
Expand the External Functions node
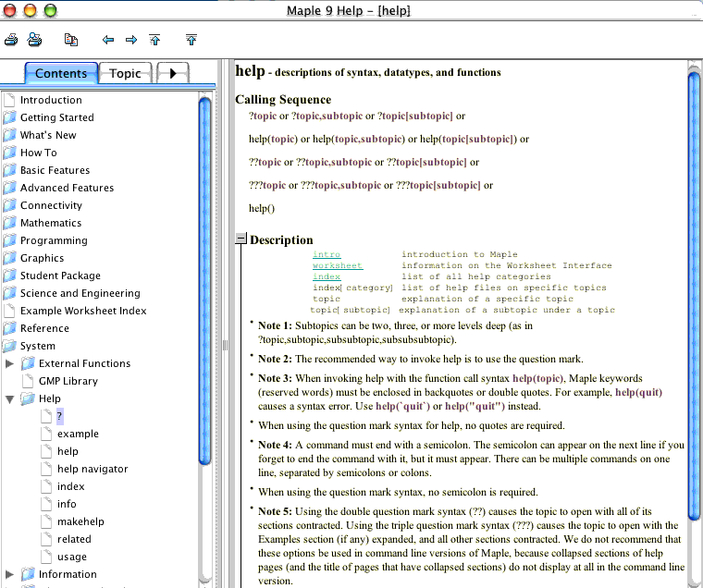[x=9, y=363]
